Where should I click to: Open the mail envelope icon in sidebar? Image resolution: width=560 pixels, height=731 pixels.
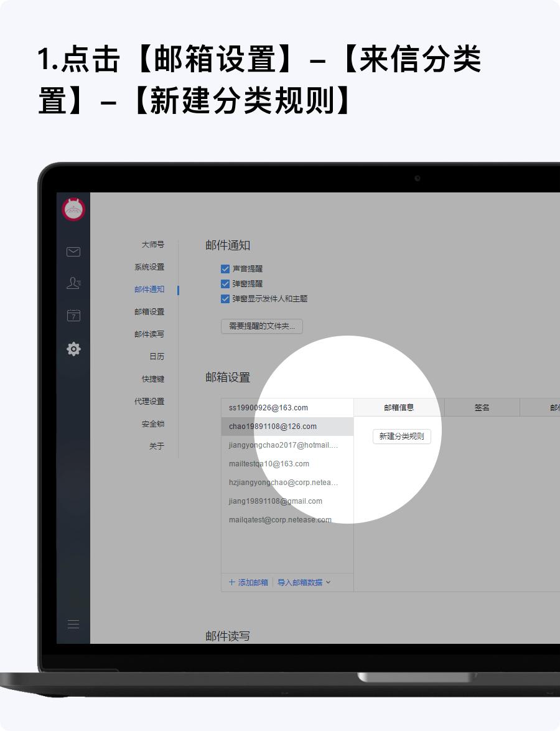[73, 252]
